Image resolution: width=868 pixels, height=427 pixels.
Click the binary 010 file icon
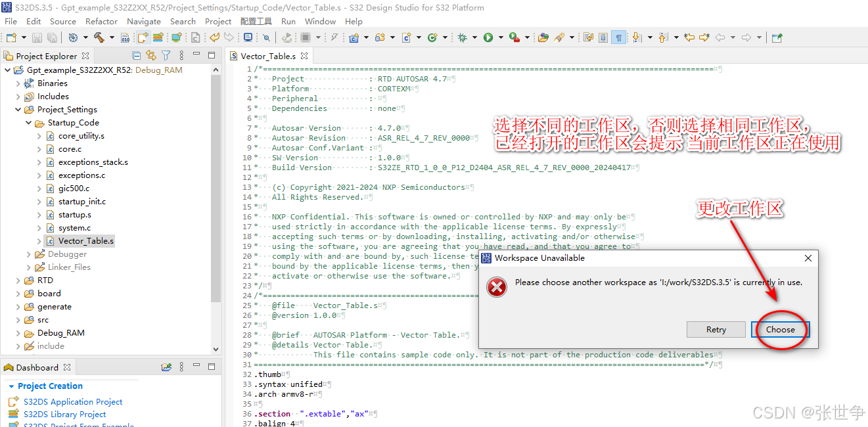[x=125, y=37]
